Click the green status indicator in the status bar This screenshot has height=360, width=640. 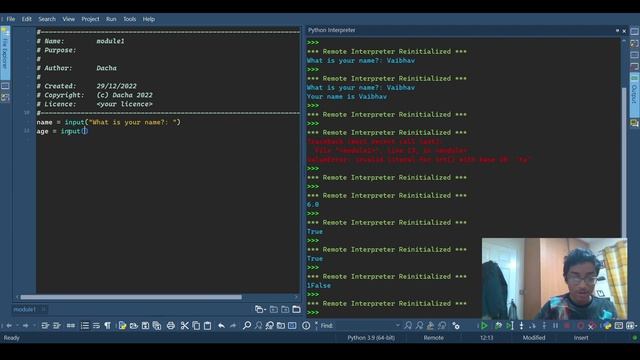click(x=634, y=338)
